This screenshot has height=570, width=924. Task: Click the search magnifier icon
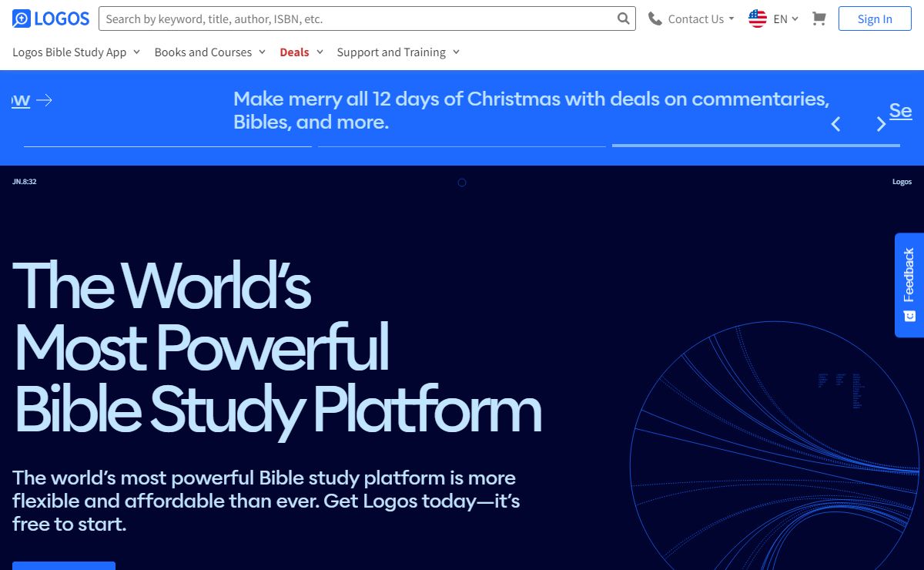coord(624,18)
